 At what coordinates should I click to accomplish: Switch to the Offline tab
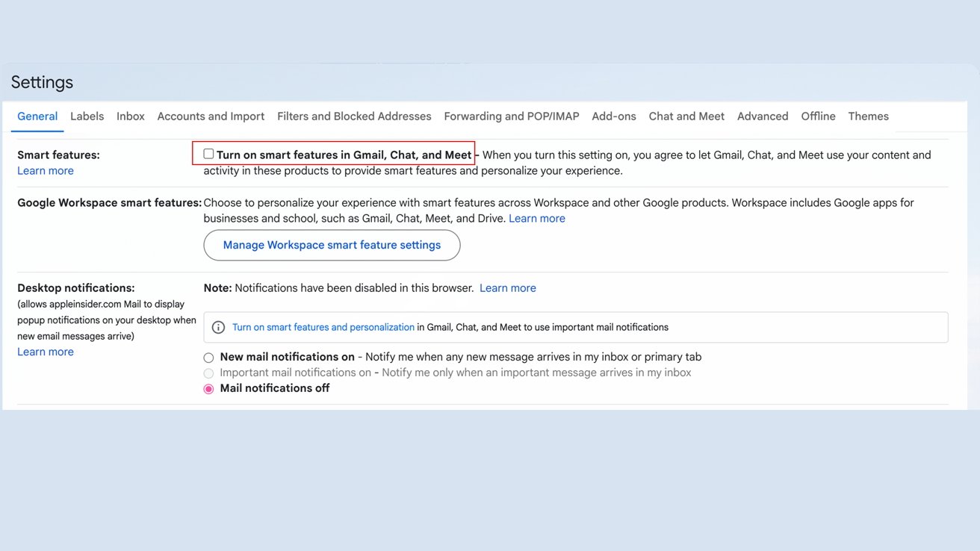tap(818, 116)
